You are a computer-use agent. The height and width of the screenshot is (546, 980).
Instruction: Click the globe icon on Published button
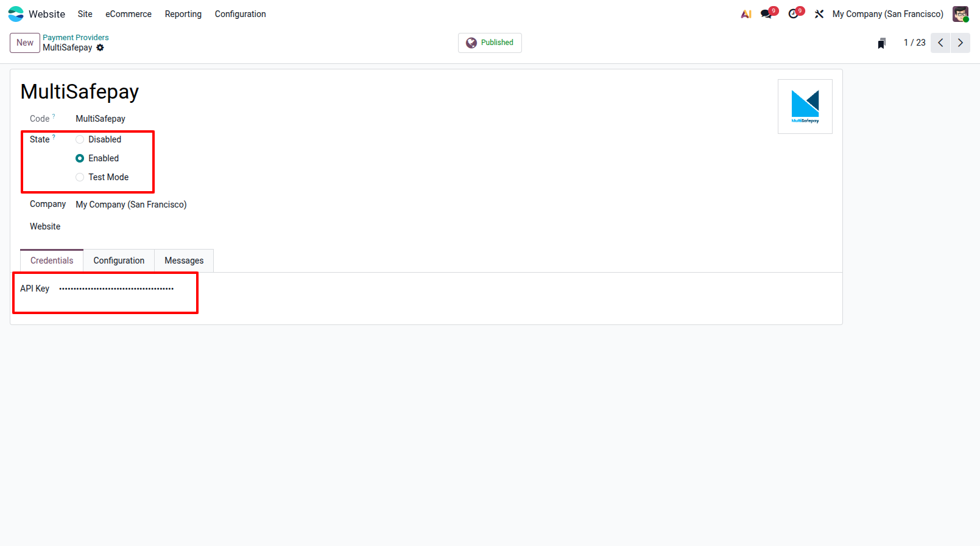point(471,43)
